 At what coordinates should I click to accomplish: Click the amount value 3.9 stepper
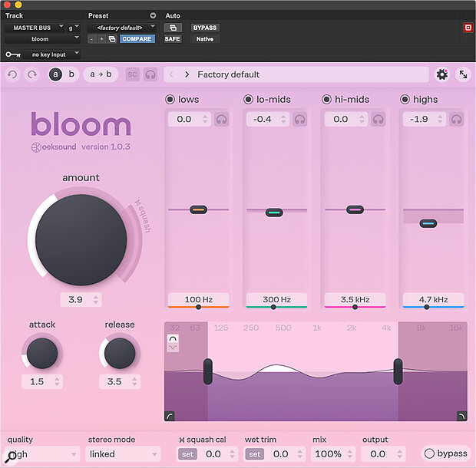click(96, 300)
